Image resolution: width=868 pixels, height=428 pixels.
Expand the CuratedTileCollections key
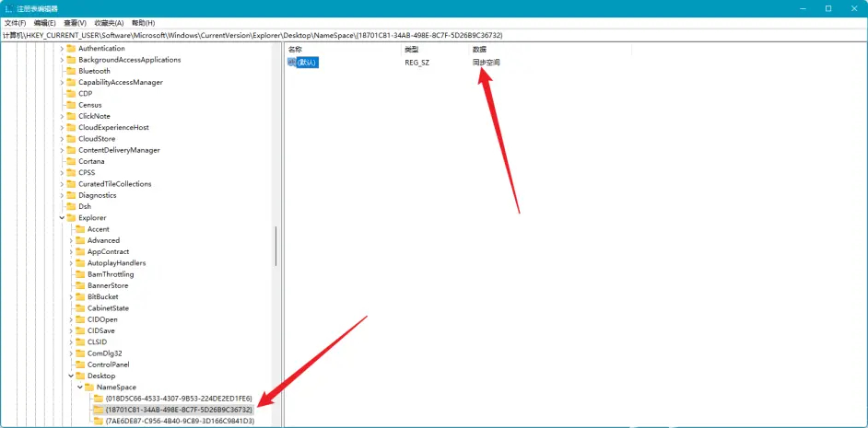[62, 183]
